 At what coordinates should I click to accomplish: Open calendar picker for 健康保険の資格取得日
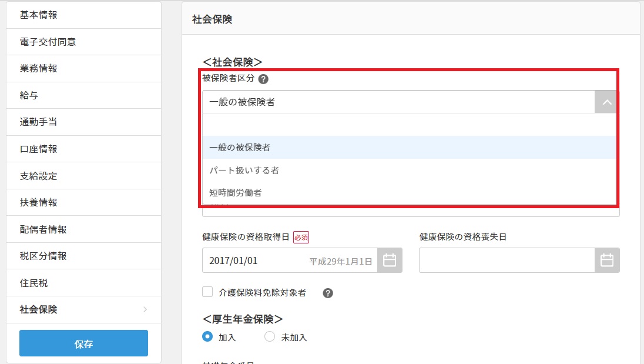[x=389, y=260]
